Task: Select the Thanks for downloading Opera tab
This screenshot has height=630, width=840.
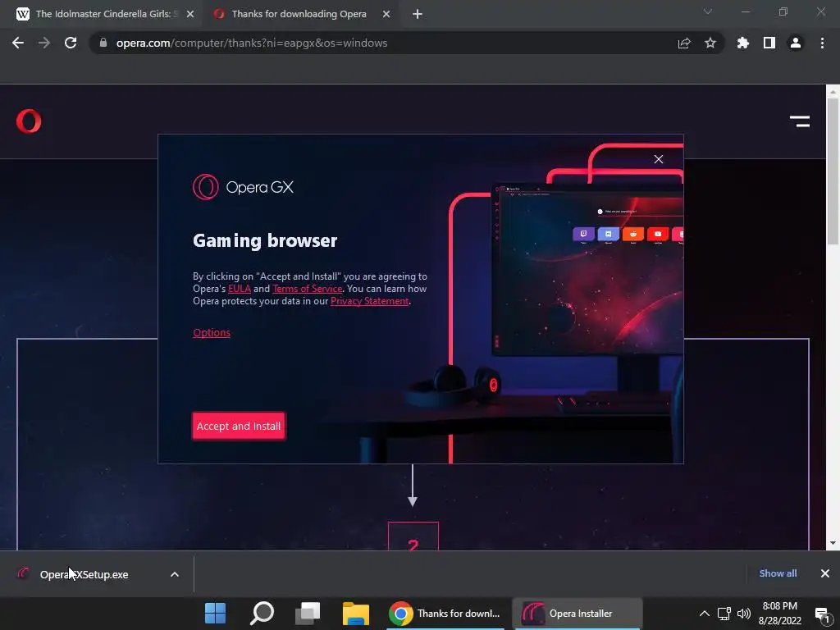Action: pyautogui.click(x=299, y=14)
